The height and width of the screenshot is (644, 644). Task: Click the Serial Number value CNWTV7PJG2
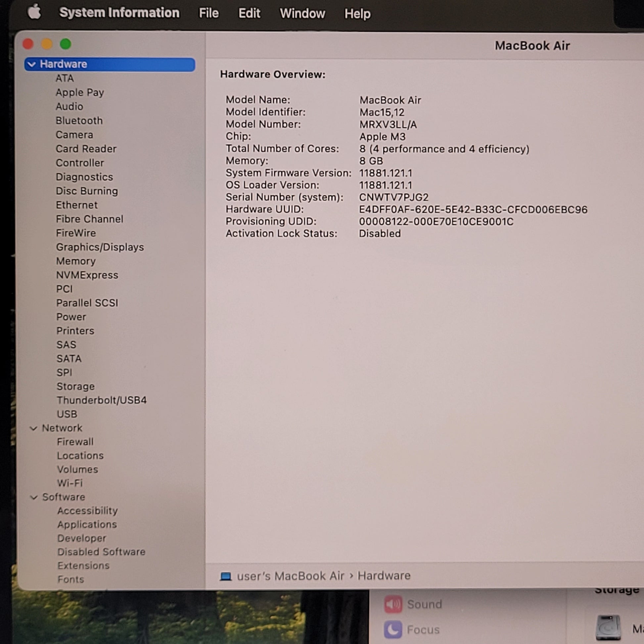pyautogui.click(x=394, y=197)
